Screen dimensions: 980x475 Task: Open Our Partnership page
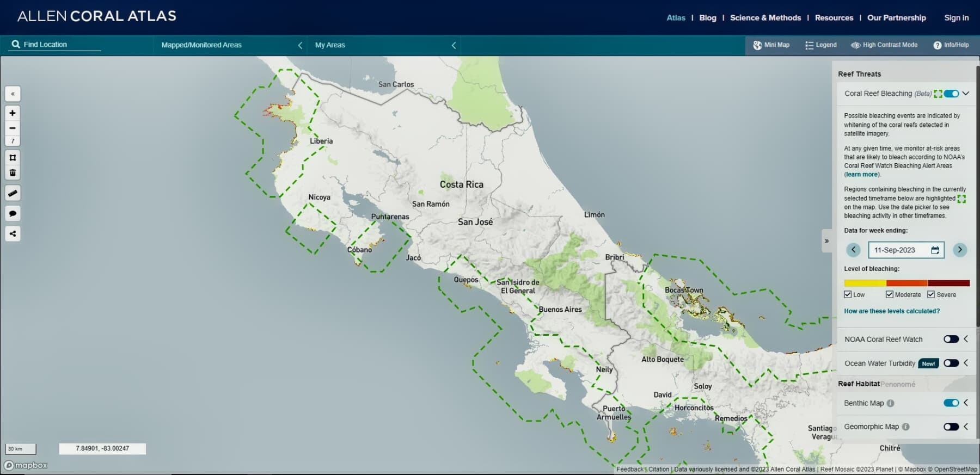pyautogui.click(x=897, y=18)
